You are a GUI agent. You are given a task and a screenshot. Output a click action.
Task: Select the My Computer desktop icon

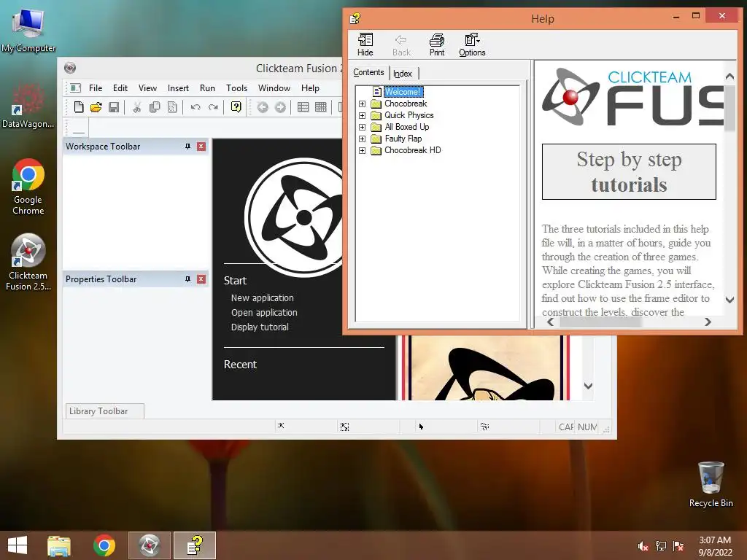pos(28,30)
